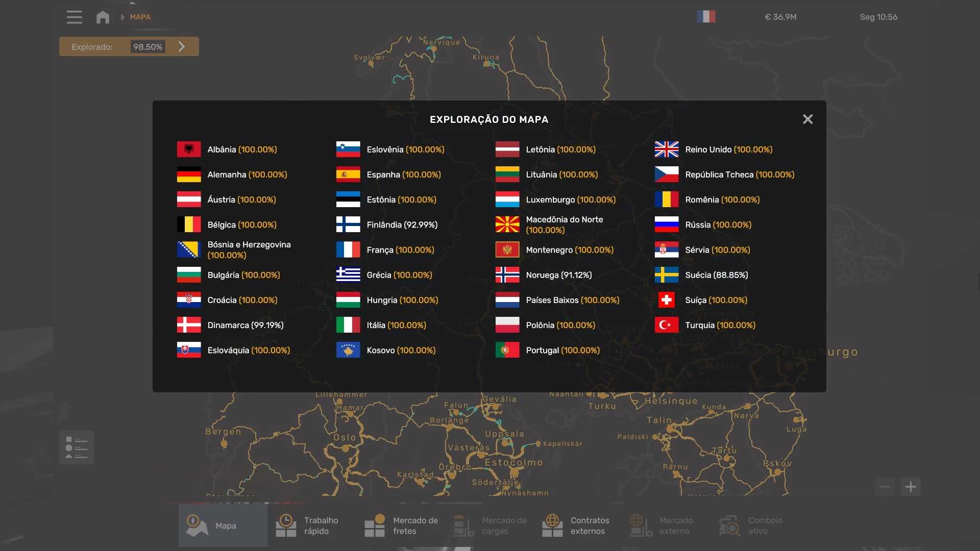
Task: Click the Noruega flag
Action: (507, 275)
